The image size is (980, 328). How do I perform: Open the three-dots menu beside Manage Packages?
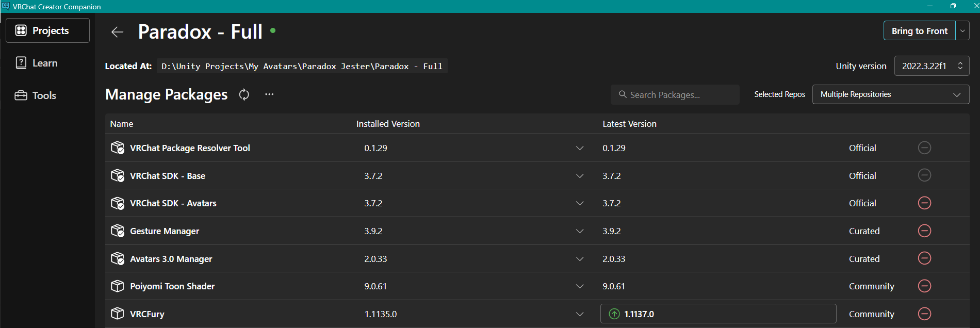pos(269,94)
